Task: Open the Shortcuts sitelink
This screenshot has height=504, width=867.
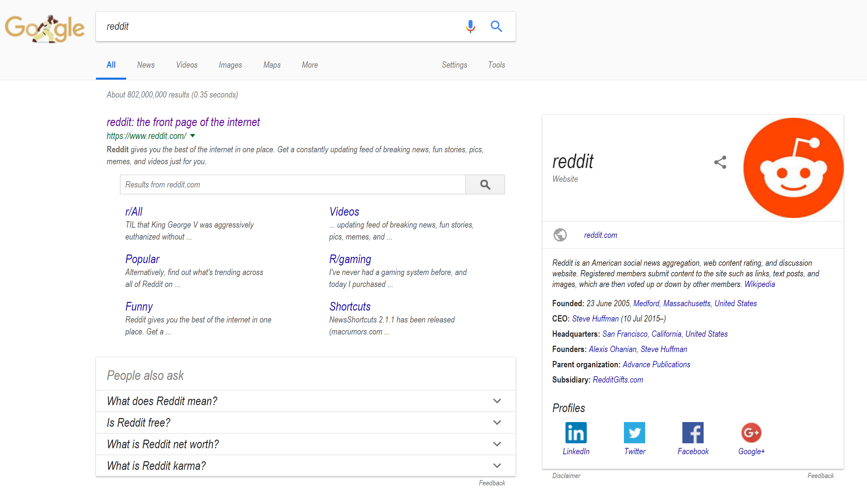Action: 350,307
